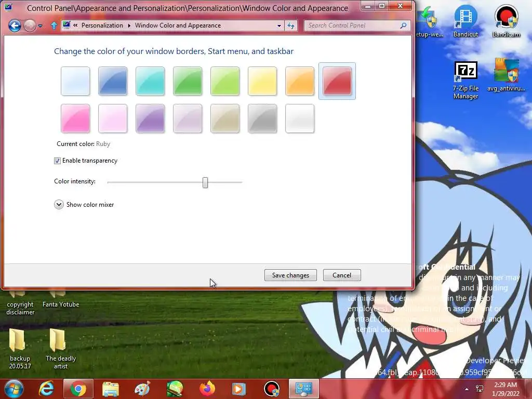
Task: Open the Bandicam desktop shortcut
Action: tap(506, 21)
